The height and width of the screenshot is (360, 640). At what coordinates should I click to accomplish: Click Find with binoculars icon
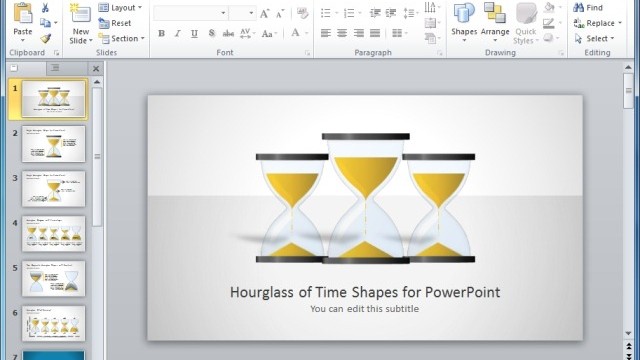(588, 7)
